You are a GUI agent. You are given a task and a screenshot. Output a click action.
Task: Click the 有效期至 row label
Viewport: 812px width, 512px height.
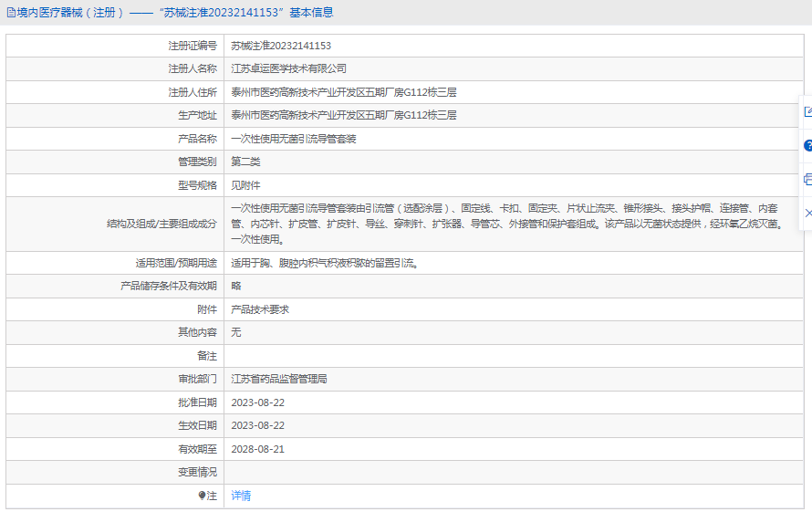tap(197, 449)
